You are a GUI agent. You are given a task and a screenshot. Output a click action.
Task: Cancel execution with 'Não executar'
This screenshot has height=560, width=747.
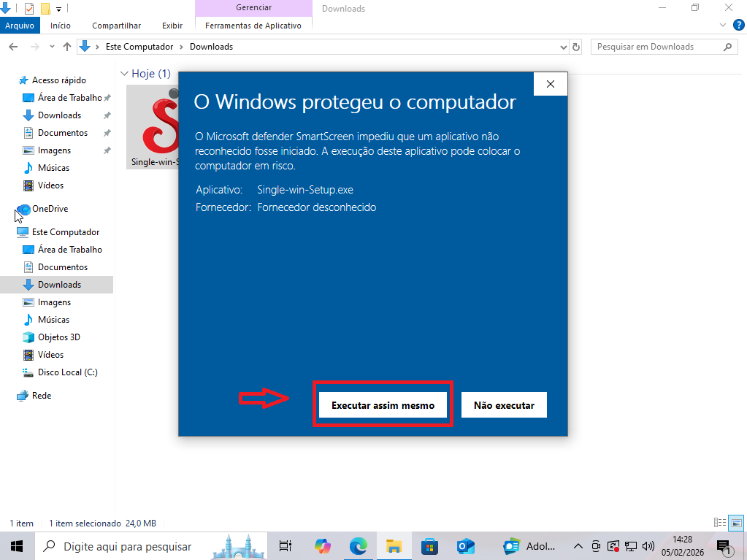pyautogui.click(x=504, y=404)
